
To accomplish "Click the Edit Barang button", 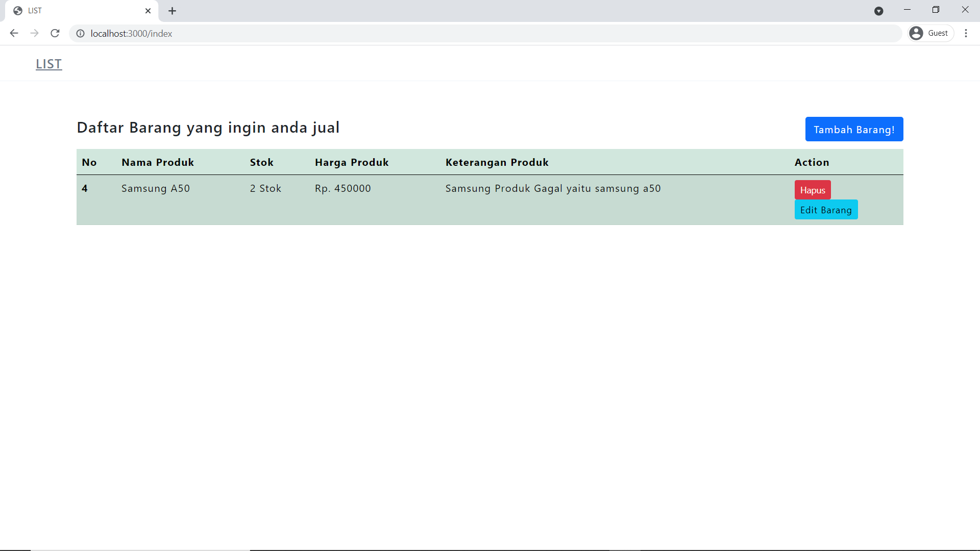I will click(x=825, y=210).
